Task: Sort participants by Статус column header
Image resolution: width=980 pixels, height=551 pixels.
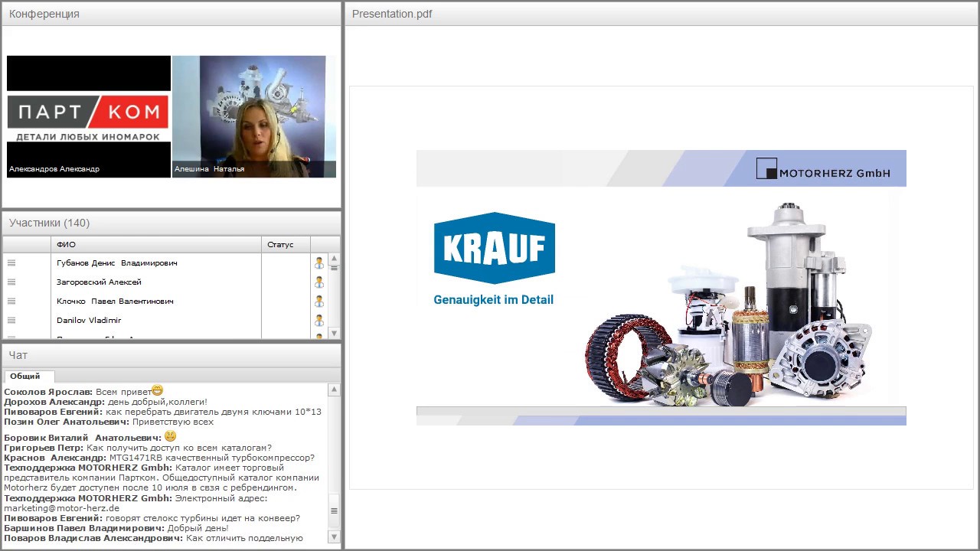Action: tap(286, 245)
